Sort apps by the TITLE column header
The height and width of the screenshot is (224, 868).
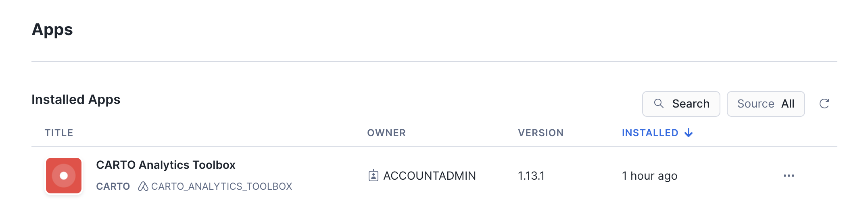click(x=59, y=133)
